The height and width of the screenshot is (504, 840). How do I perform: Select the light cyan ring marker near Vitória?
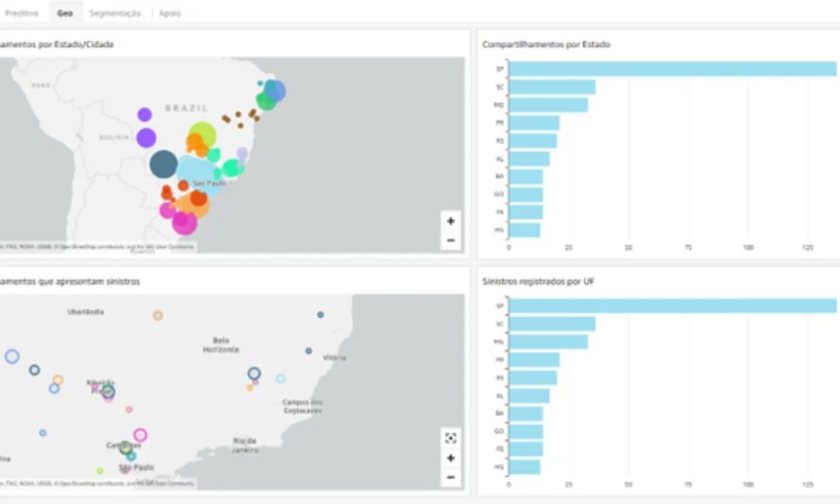(281, 378)
